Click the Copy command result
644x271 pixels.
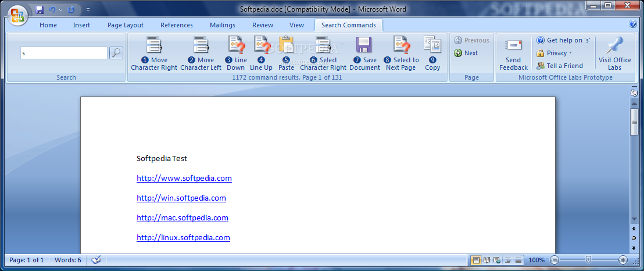point(432,54)
